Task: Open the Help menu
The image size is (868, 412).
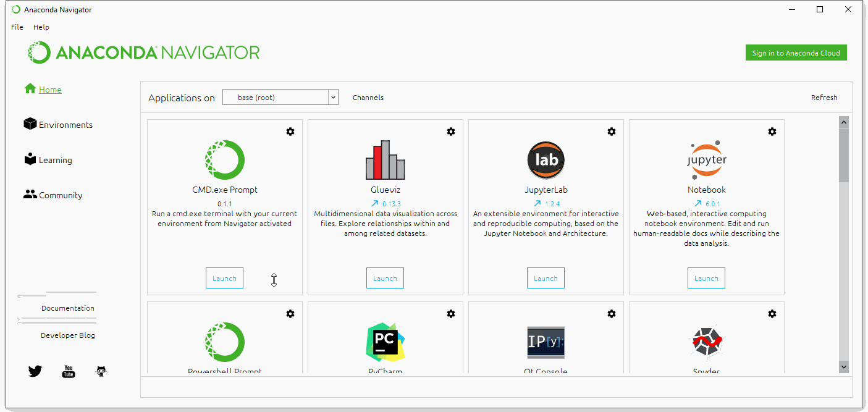Action: point(41,27)
